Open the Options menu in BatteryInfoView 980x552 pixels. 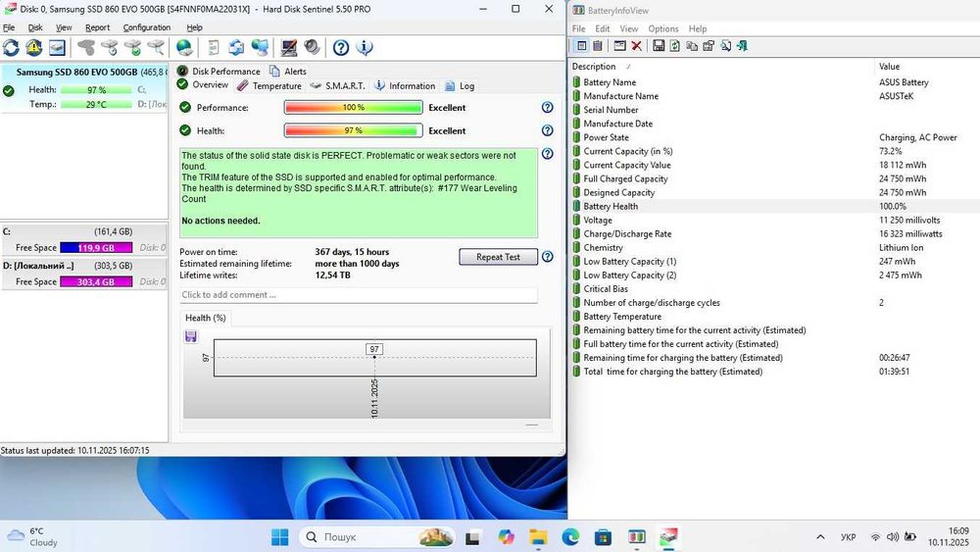(663, 28)
